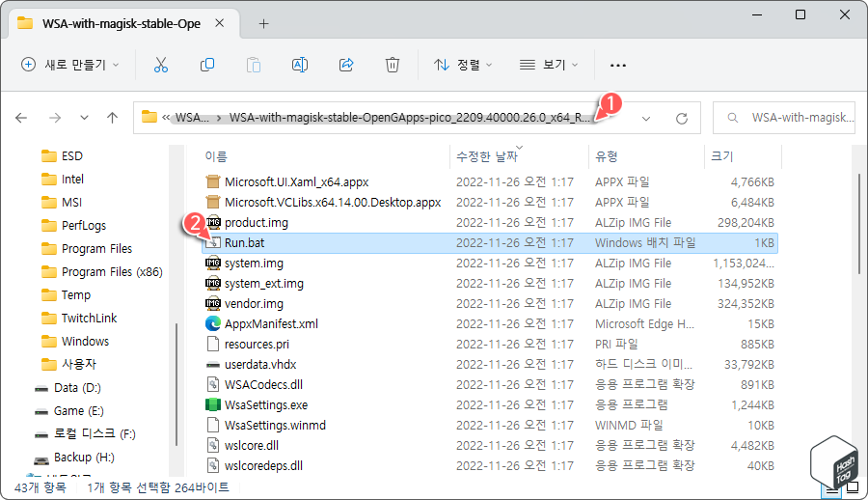
Task: Click the WsaSettings.exe application icon
Action: [213, 404]
